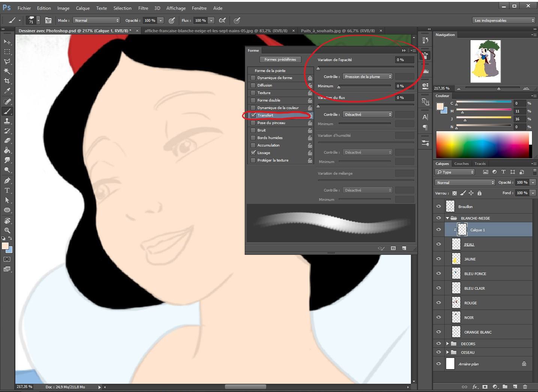Uncheck the Lissage option
Viewport: 538px width, 392px height.
253,153
